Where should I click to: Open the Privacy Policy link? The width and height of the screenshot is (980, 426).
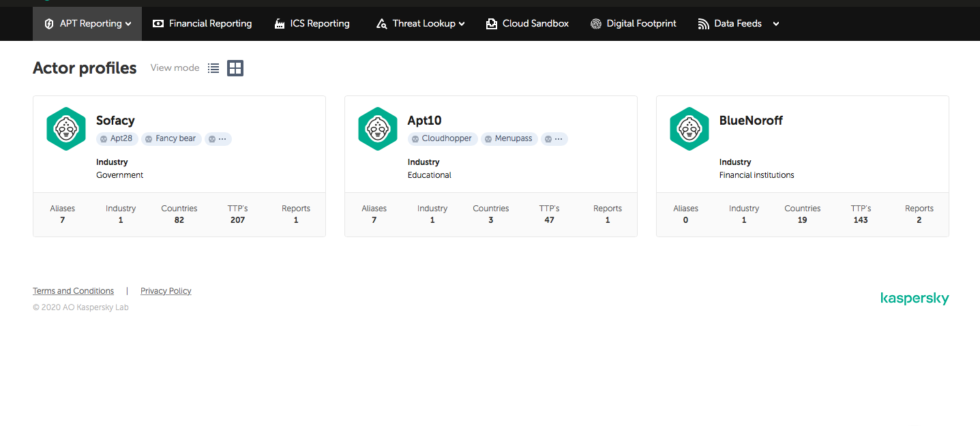tap(166, 291)
